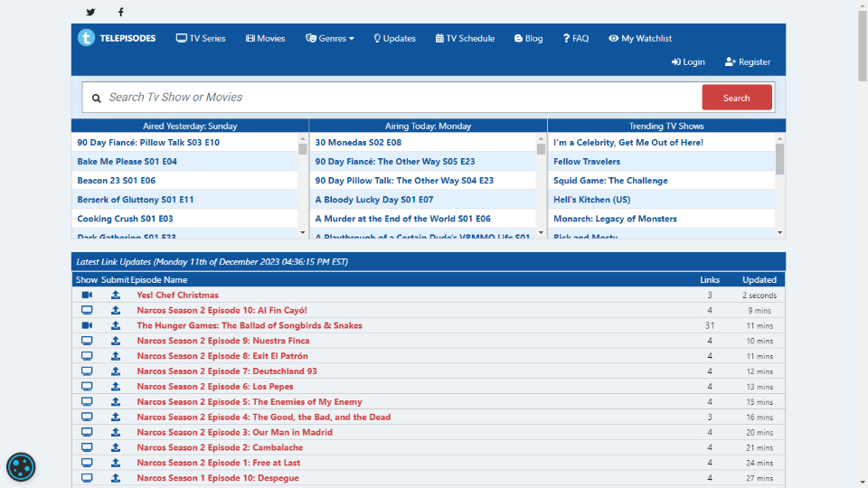Screen dimensions: 868x488
Task: Click TV icon for Narcos Episode 5 row
Action: pyautogui.click(x=87, y=401)
